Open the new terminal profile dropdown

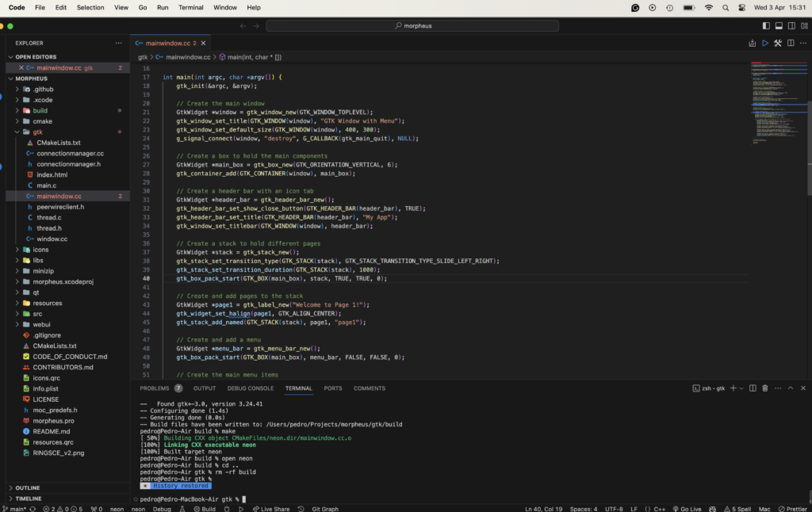pyautogui.click(x=741, y=388)
